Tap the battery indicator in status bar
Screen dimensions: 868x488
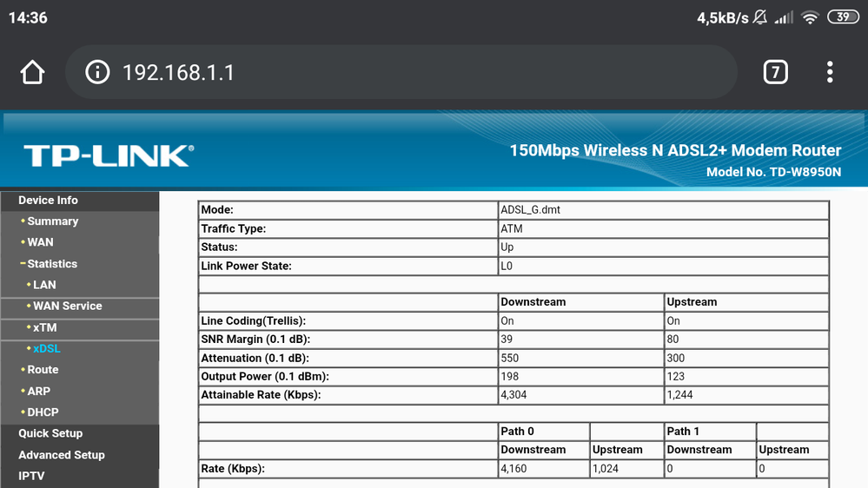(843, 17)
